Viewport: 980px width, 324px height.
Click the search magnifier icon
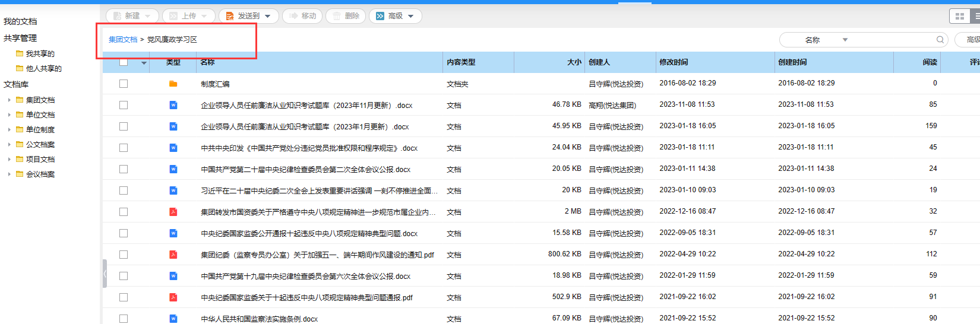[940, 40]
